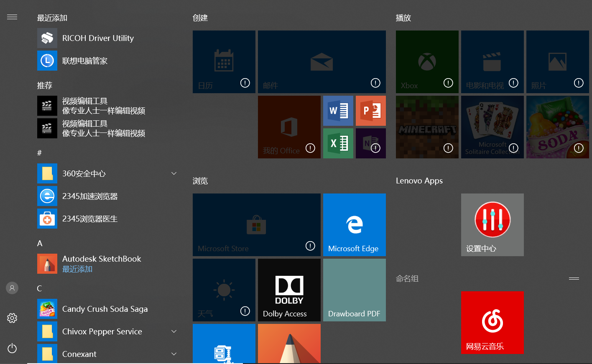
Task: Open the Dolby Access tile
Action: point(289,290)
